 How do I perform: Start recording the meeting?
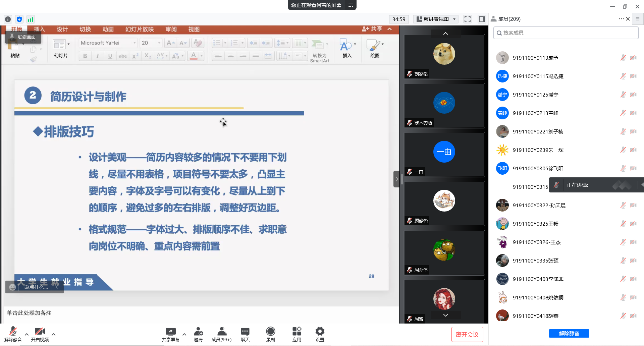270,334
